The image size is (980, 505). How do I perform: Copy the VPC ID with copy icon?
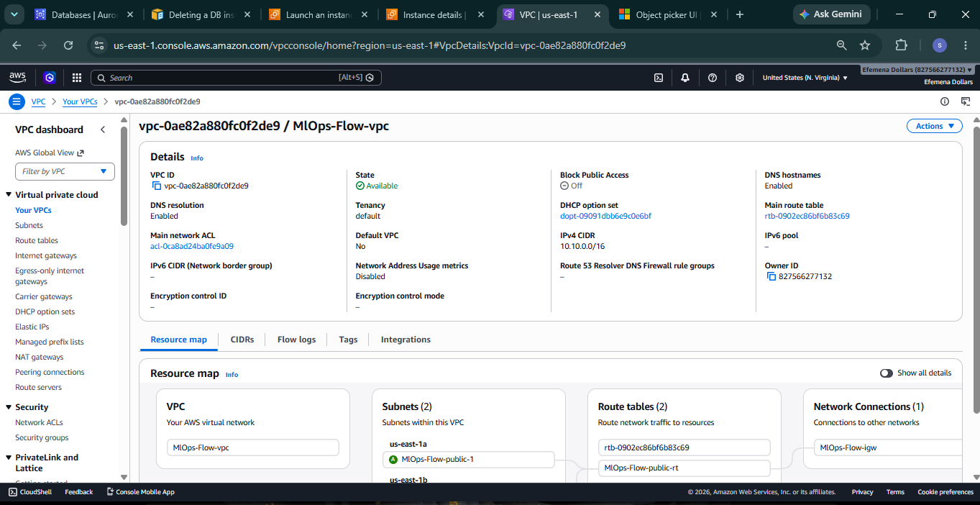point(156,186)
